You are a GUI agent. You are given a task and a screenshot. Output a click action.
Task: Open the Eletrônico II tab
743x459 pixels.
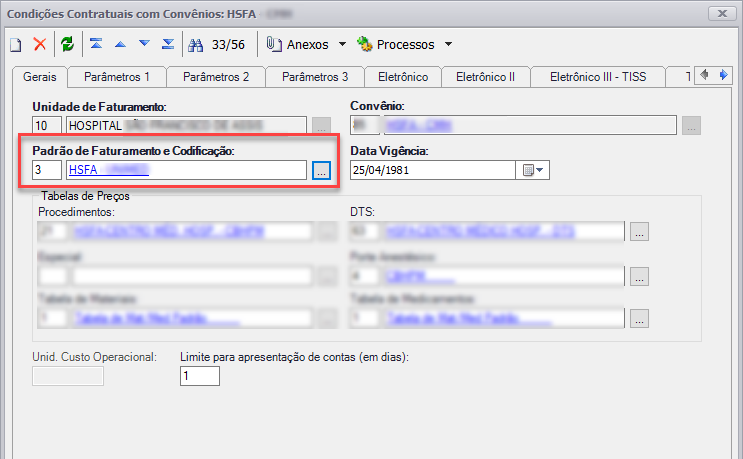point(486,77)
